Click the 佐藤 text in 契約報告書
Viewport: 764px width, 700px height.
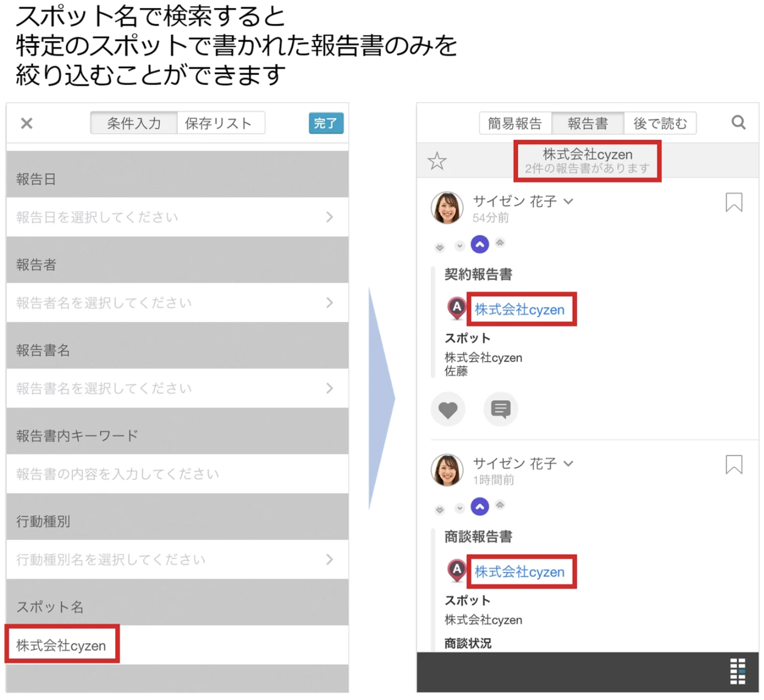click(456, 371)
